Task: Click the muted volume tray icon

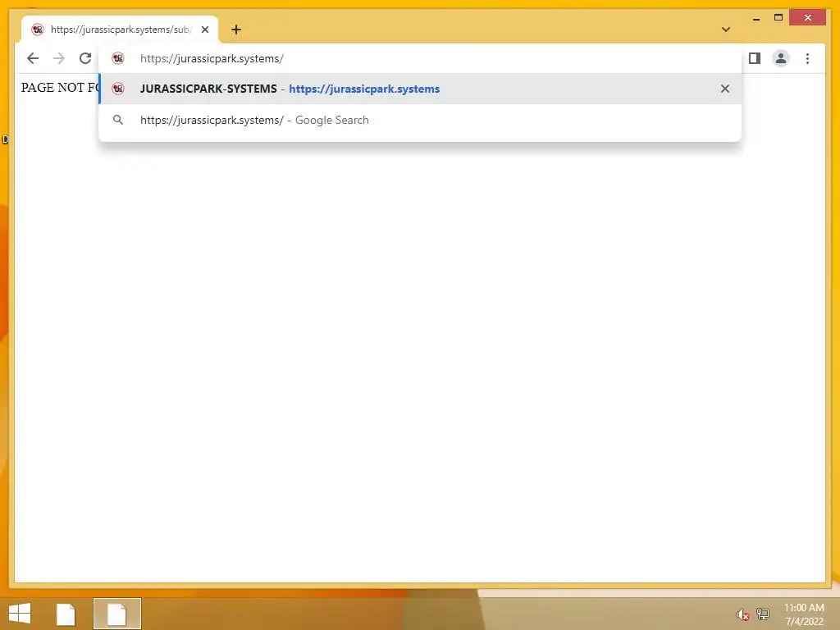Action: tap(743, 614)
